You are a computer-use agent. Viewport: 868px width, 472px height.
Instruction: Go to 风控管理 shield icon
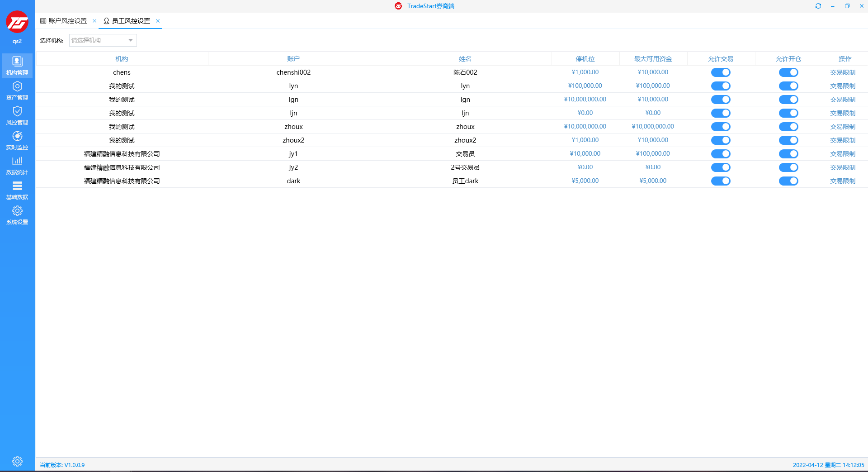17,115
